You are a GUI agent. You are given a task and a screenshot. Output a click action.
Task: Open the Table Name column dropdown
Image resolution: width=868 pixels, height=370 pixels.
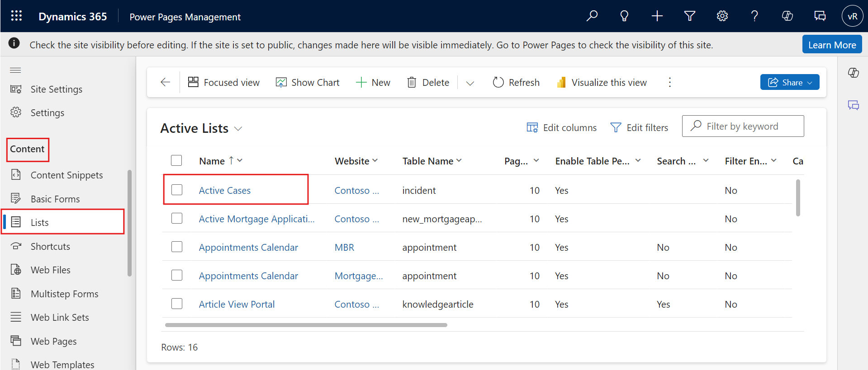click(459, 161)
